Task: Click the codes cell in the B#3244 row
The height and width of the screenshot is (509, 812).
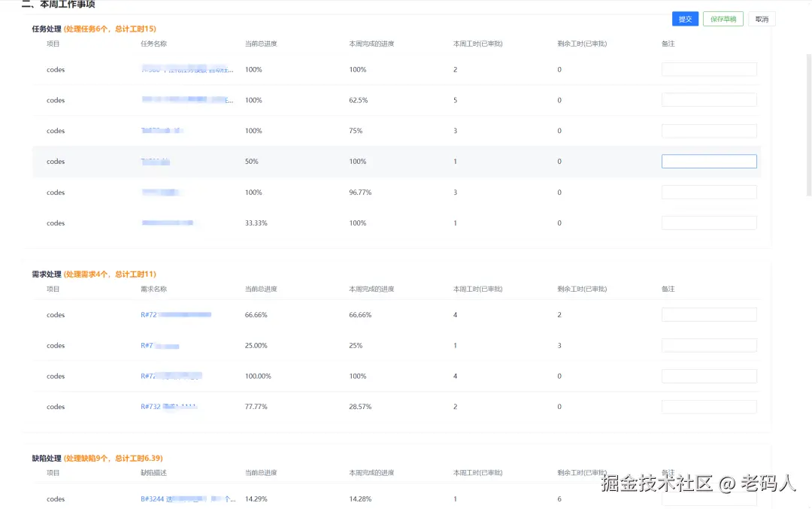Action: (x=56, y=499)
